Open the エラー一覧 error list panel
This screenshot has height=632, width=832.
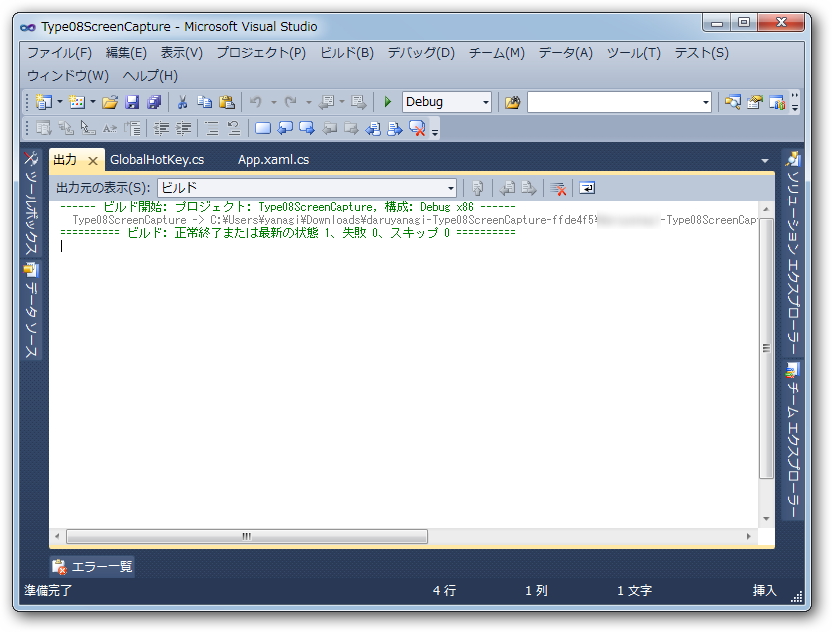92,566
